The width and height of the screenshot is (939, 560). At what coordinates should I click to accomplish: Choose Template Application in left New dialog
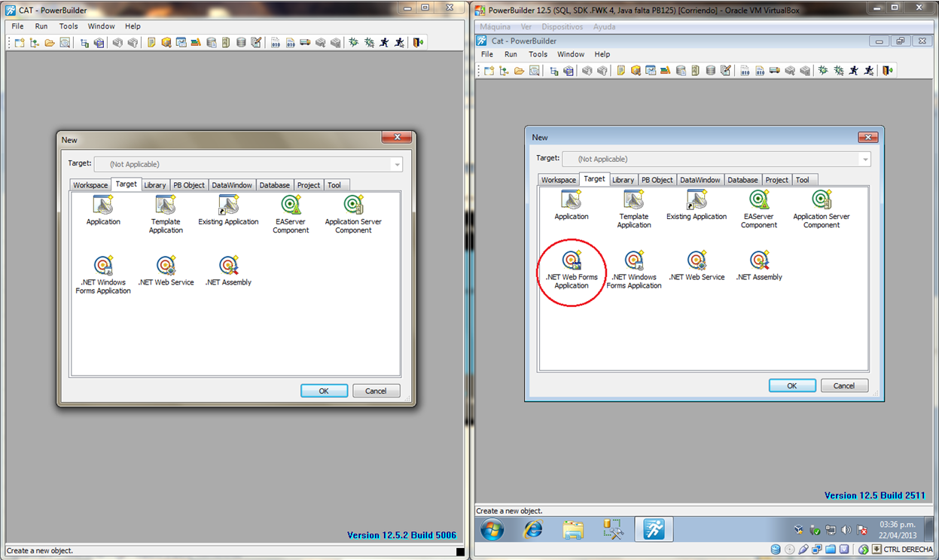pos(166,215)
